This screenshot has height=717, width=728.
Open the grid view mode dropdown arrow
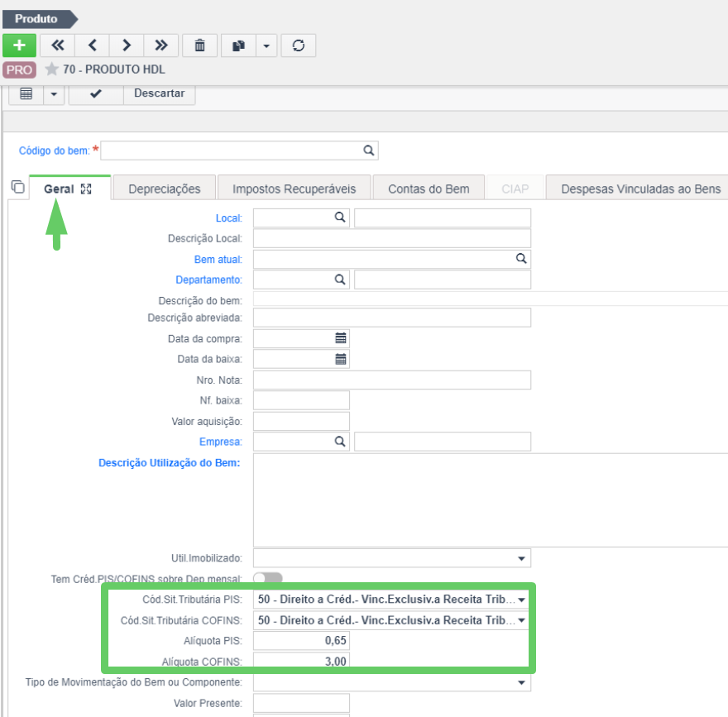click(54, 93)
